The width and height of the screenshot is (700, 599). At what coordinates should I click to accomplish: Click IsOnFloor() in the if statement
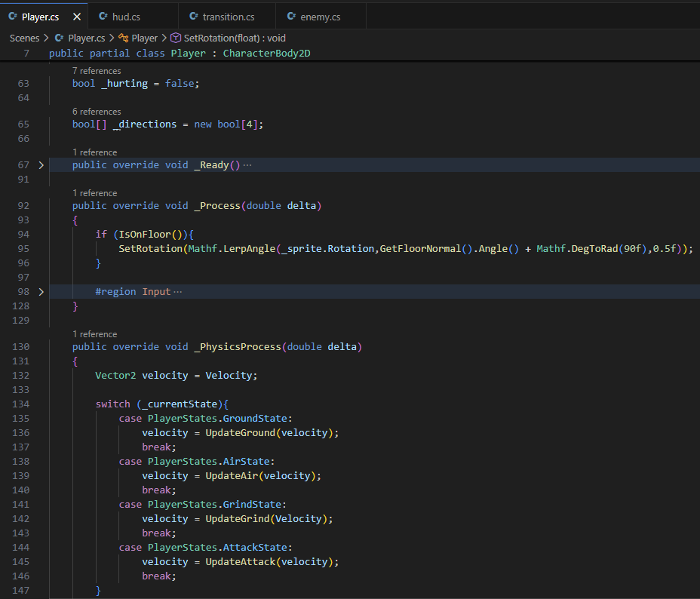[x=150, y=235]
